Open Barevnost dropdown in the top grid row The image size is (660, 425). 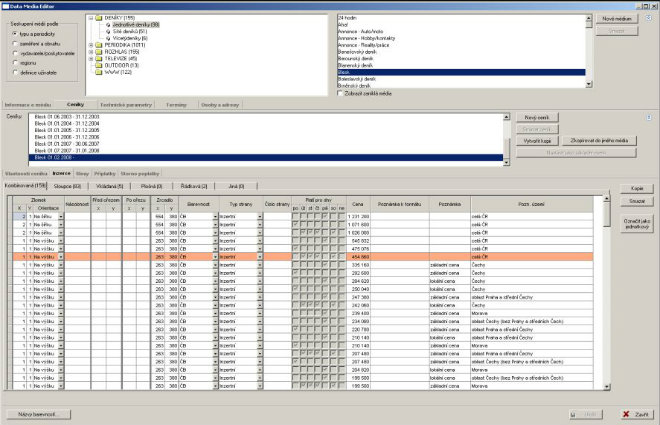click(215, 216)
